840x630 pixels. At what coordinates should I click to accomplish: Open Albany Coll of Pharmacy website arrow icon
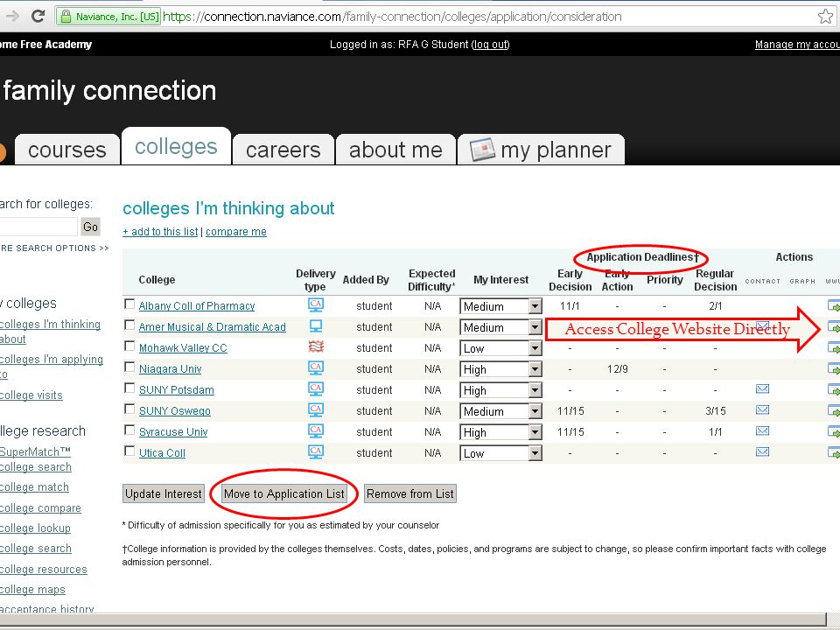click(834, 306)
